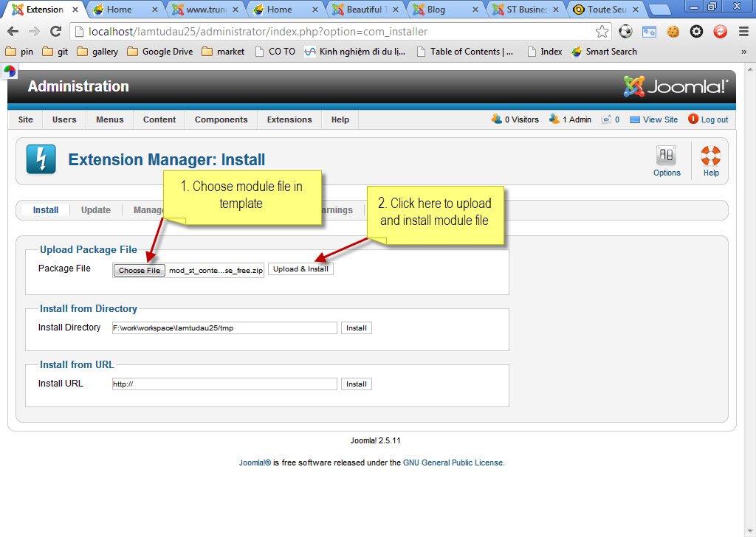Open the View Site link
The height and width of the screenshot is (537, 756).
(x=660, y=119)
